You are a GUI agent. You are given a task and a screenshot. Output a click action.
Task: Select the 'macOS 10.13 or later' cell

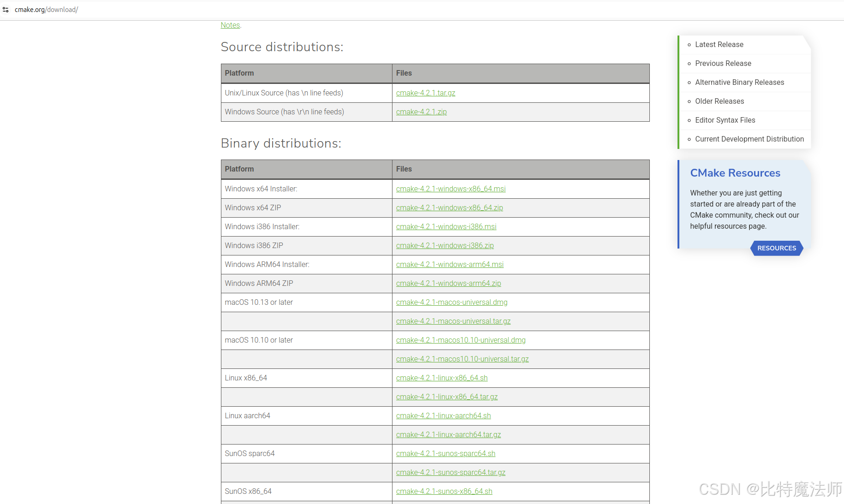307,302
